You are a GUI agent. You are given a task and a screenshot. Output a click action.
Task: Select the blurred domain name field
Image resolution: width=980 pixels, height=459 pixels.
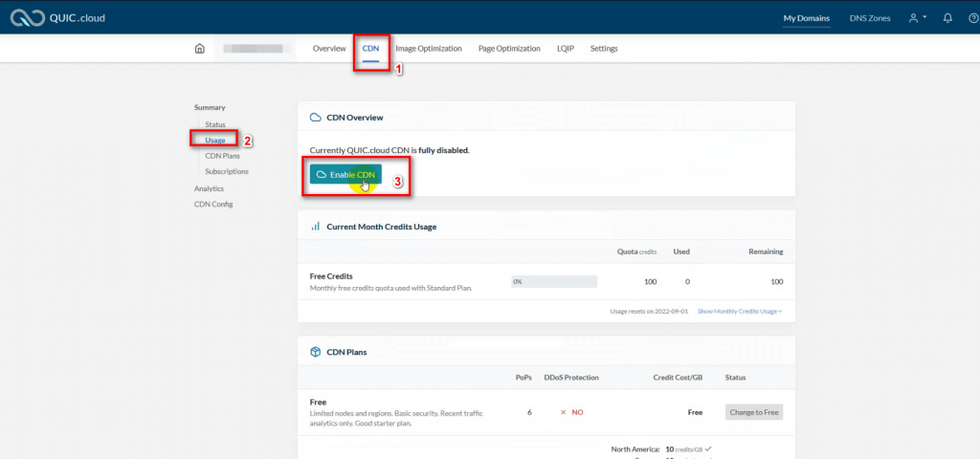[253, 48]
